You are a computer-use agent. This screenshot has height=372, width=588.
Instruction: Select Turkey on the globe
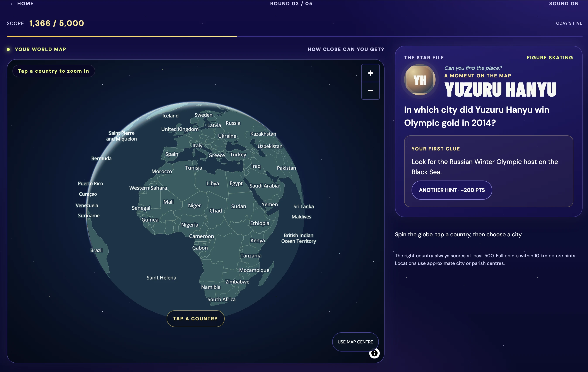click(238, 155)
